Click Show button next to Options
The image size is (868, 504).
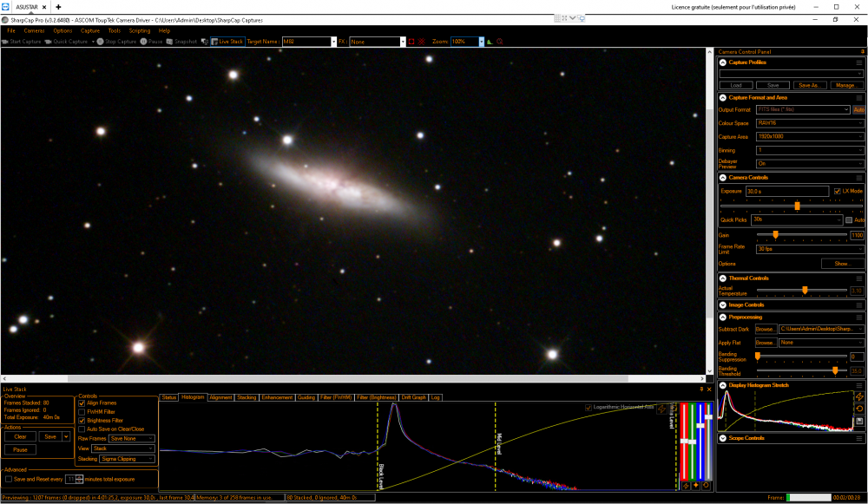(x=842, y=264)
